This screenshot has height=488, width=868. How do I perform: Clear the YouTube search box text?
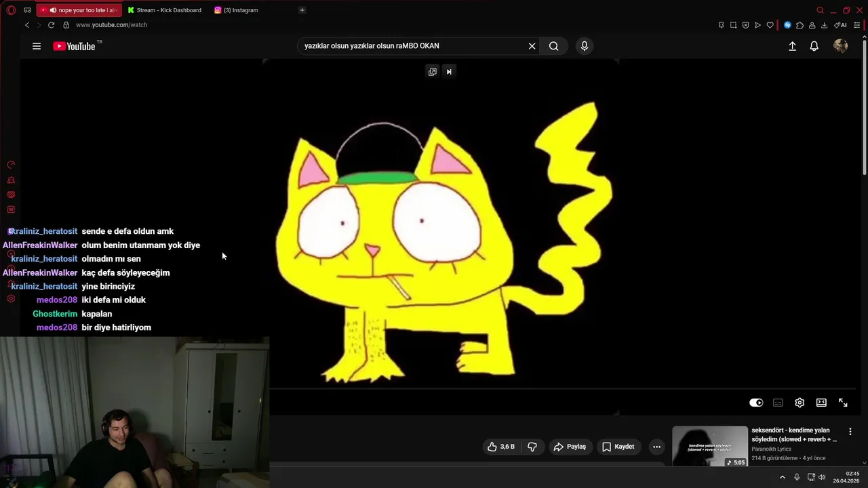pos(532,46)
